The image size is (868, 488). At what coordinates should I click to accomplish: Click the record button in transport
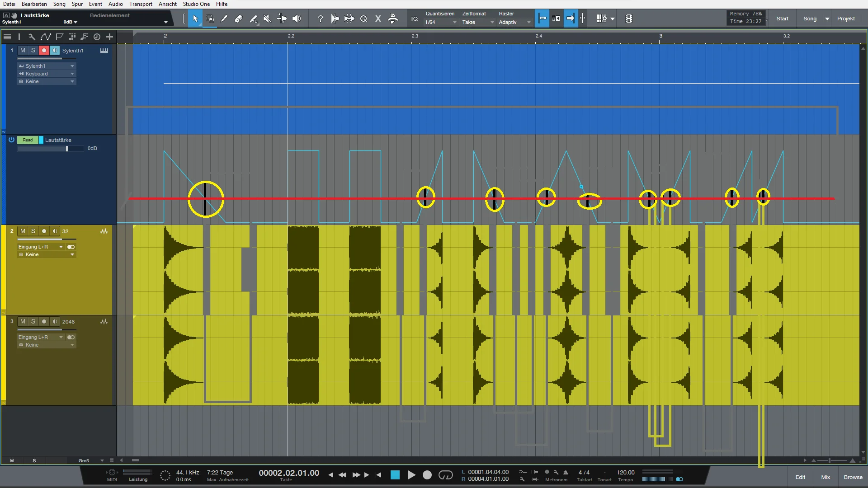427,475
